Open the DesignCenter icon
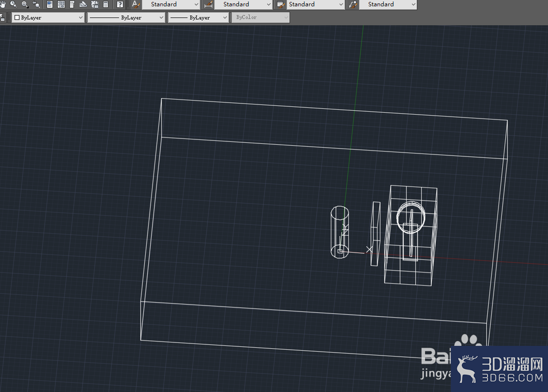This screenshot has height=392, width=548. [61, 4]
